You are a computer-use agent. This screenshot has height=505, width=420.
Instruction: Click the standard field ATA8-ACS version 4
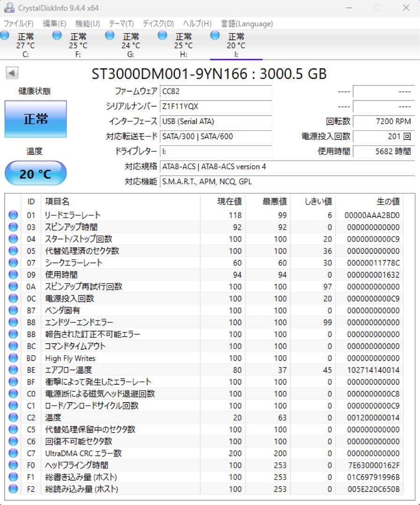tap(287, 166)
